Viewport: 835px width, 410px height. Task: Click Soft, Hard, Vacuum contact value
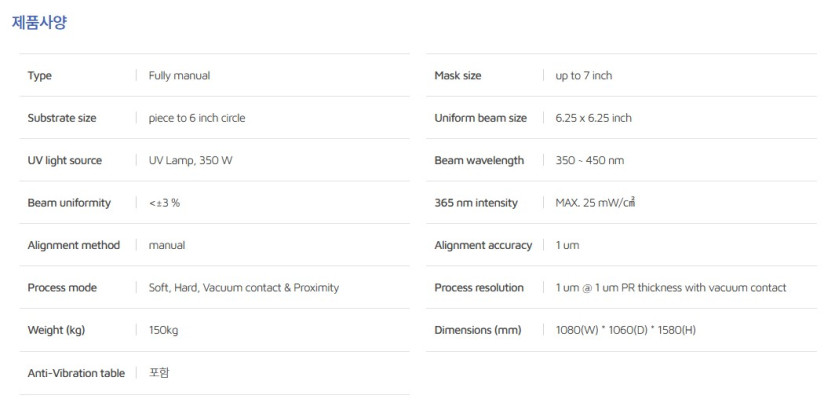pyautogui.click(x=244, y=288)
